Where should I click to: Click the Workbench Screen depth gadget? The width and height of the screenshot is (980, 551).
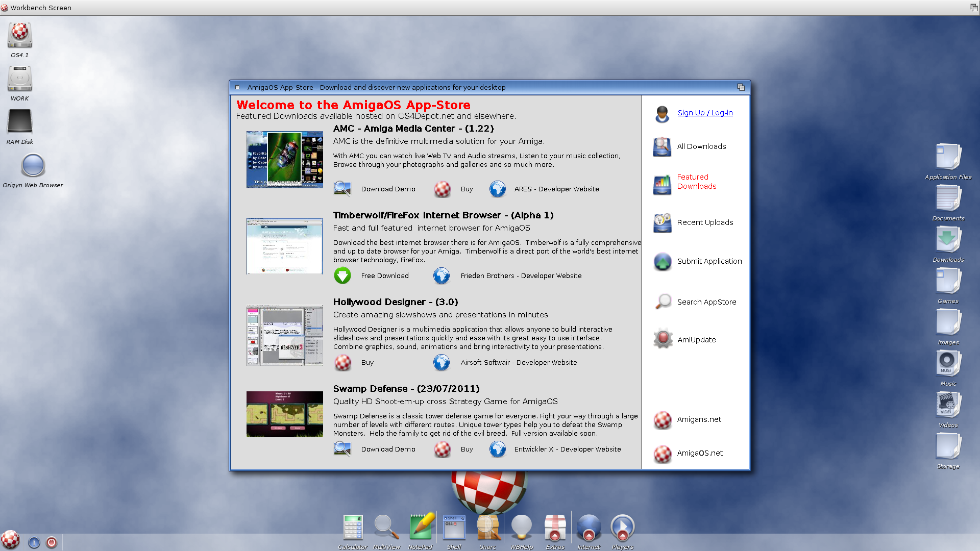[x=974, y=8]
